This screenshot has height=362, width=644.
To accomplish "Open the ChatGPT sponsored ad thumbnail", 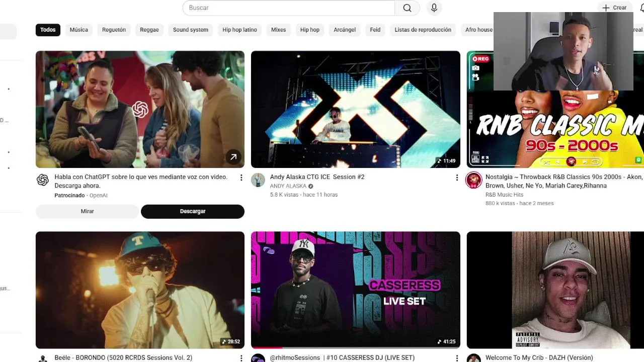I will [x=140, y=109].
